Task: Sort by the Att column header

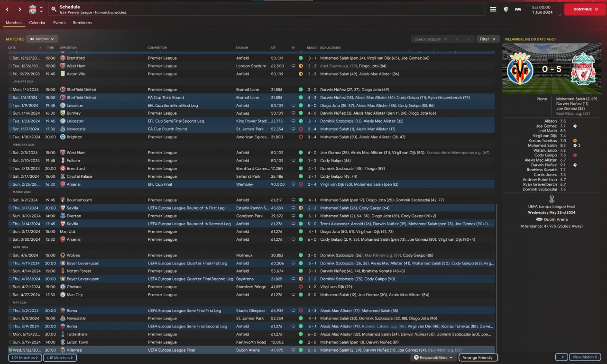Action: pyautogui.click(x=273, y=48)
